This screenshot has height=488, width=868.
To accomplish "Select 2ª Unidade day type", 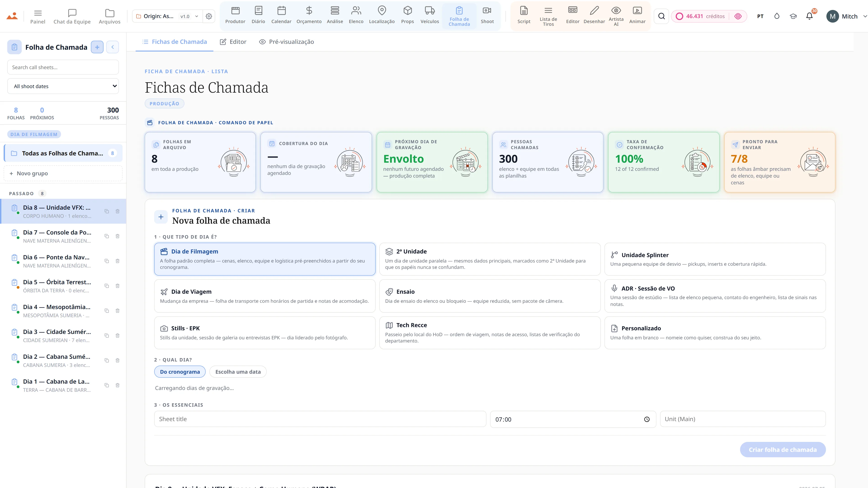I will pyautogui.click(x=490, y=259).
